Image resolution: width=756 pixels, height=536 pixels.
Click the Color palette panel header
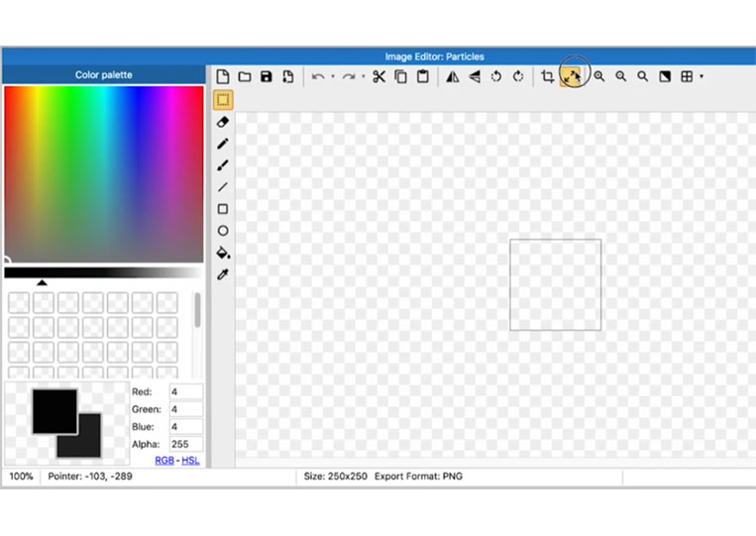104,74
